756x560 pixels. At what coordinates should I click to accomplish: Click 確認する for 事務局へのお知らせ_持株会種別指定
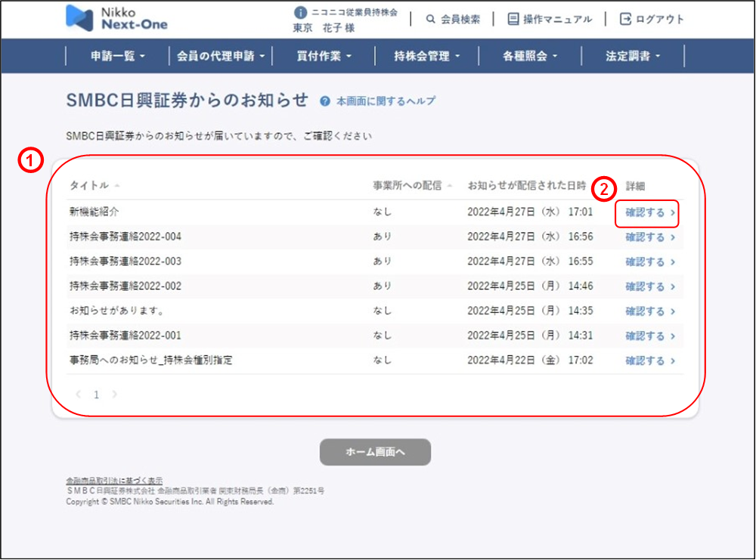point(650,360)
